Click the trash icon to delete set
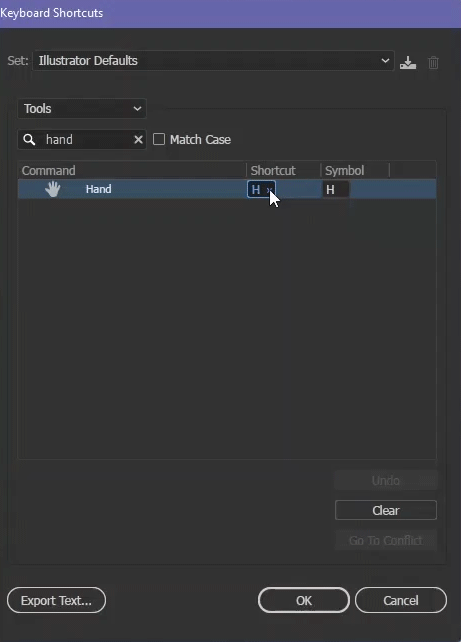 pos(433,63)
